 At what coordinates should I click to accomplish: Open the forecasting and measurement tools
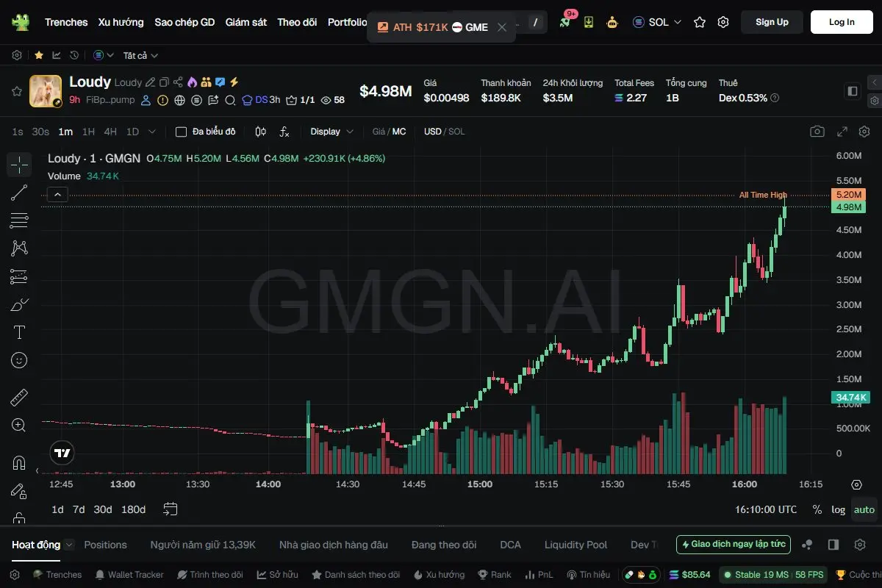(19, 276)
